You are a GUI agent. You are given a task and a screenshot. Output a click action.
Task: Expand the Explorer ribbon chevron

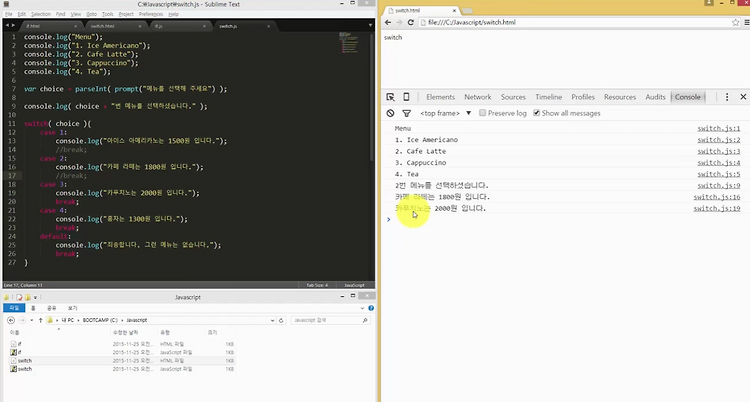pos(362,308)
